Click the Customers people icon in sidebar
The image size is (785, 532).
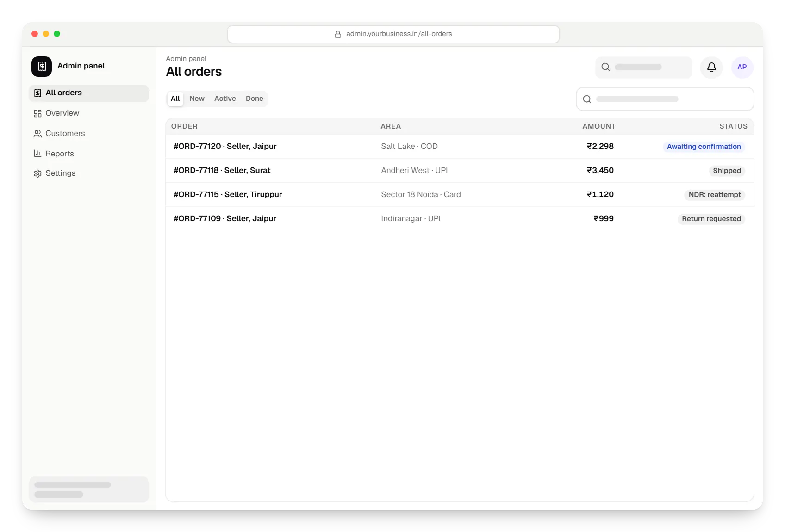pyautogui.click(x=37, y=134)
